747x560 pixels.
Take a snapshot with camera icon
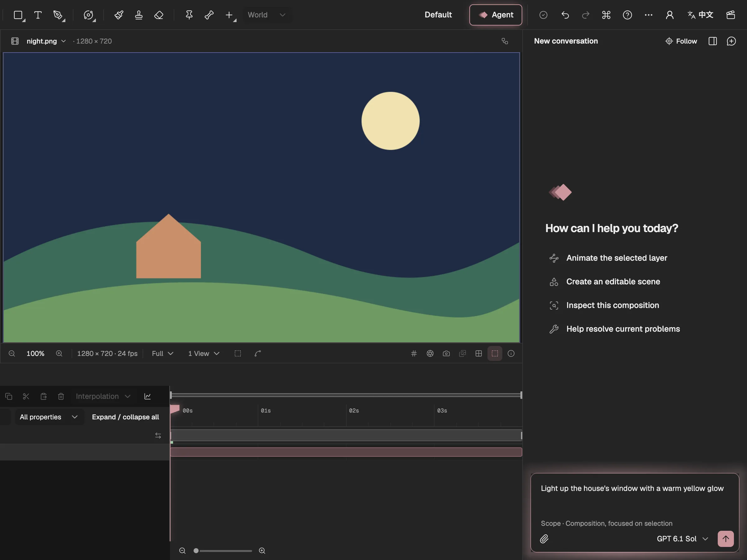(446, 353)
